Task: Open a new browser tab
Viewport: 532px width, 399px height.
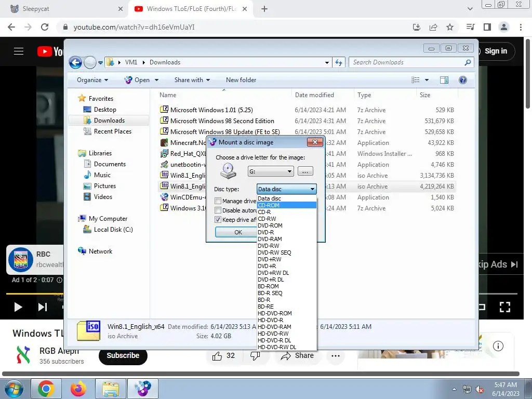Action: point(264,9)
